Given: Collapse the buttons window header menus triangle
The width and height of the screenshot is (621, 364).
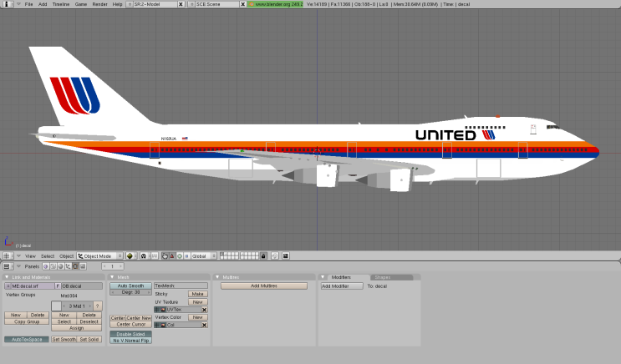Looking at the screenshot, I should [x=18, y=266].
